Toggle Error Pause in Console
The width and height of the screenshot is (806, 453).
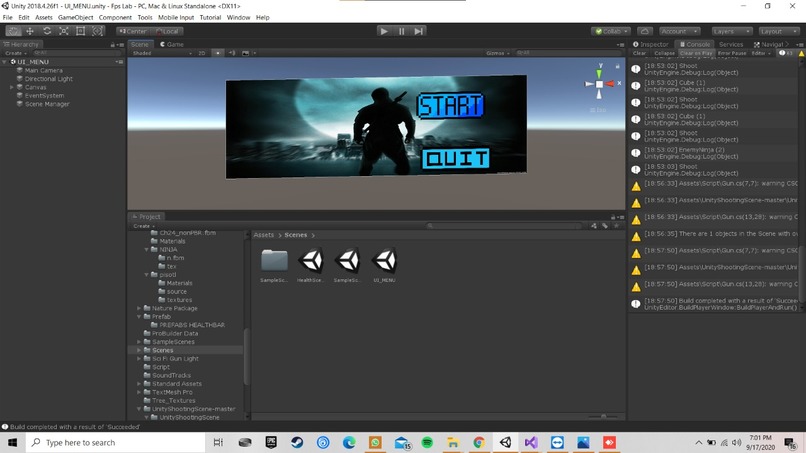[x=731, y=53]
